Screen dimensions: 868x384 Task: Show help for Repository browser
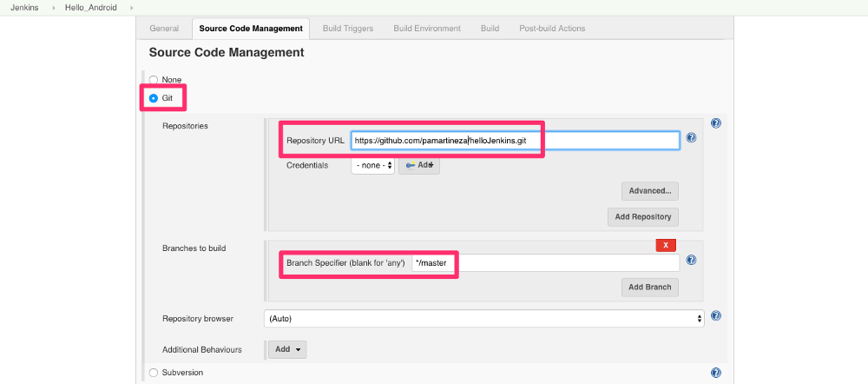[x=715, y=317]
